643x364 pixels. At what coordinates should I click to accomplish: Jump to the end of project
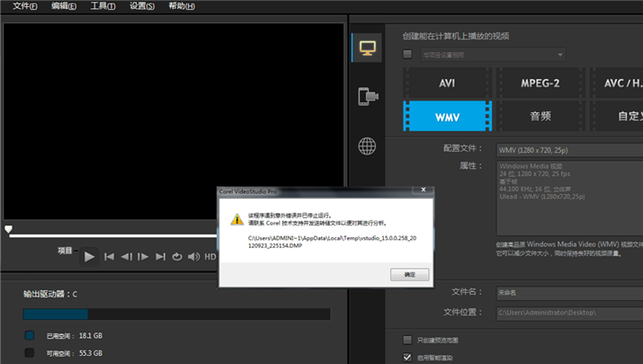[160, 257]
